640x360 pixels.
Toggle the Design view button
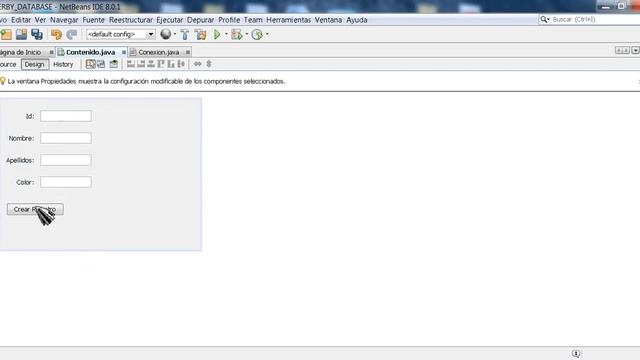click(x=35, y=64)
